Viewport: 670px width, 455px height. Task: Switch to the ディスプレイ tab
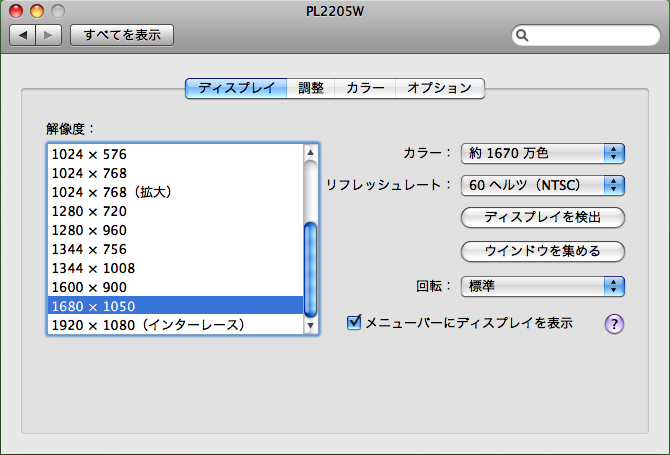[x=236, y=88]
